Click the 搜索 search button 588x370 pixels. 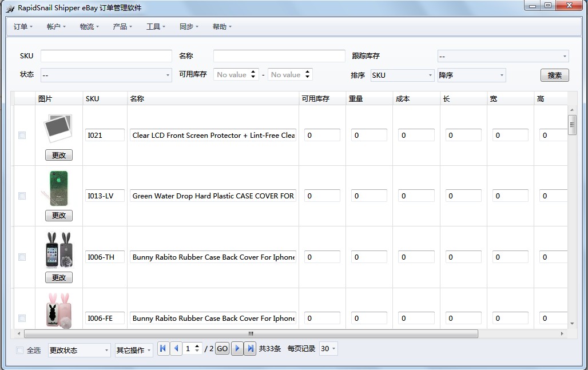(x=555, y=75)
